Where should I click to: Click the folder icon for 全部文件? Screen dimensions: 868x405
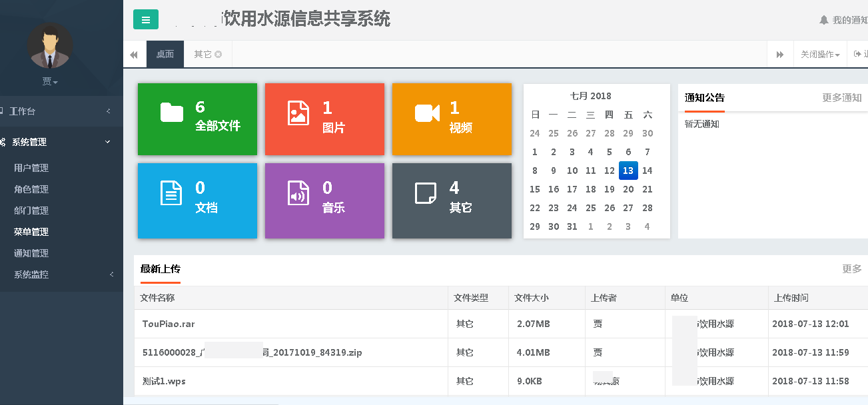point(172,113)
